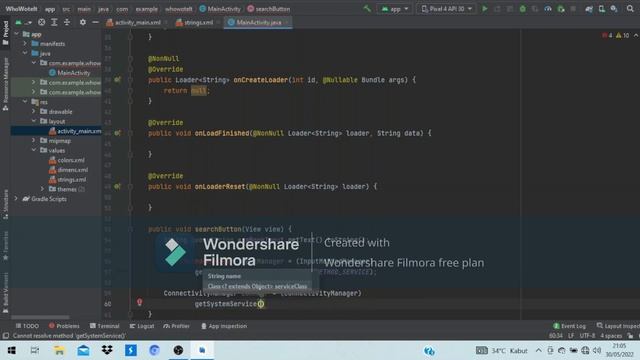Image resolution: width=640 pixels, height=360 pixels.
Task: Open dimens.xml in project tree
Action: pos(68,170)
